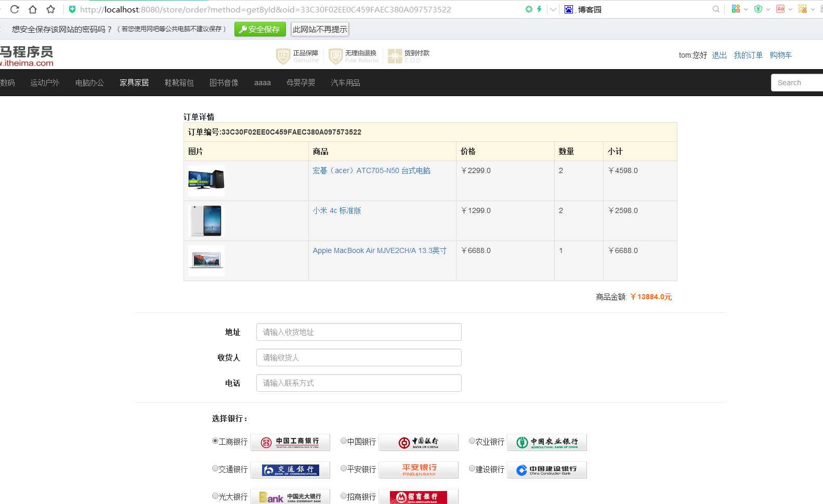Click the Xiaomi phone thumbnail
The width and height of the screenshot is (823, 504).
pyautogui.click(x=206, y=221)
